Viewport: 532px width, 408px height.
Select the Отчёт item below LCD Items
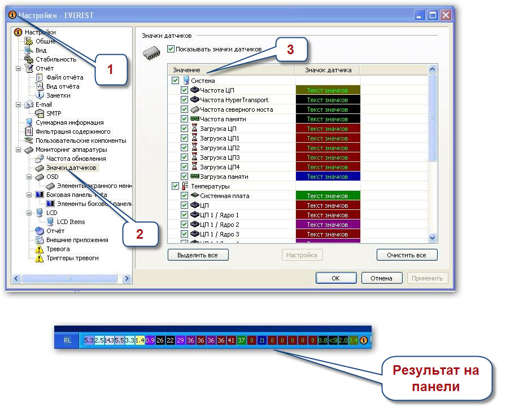click(55, 231)
